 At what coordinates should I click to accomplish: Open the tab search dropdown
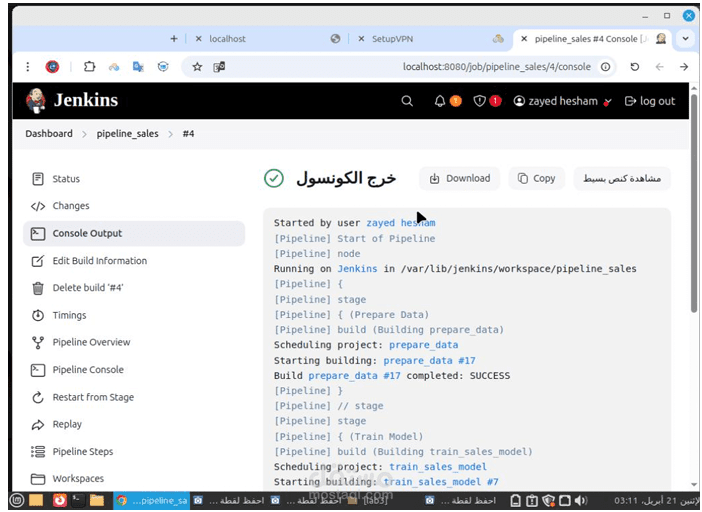[x=685, y=39]
